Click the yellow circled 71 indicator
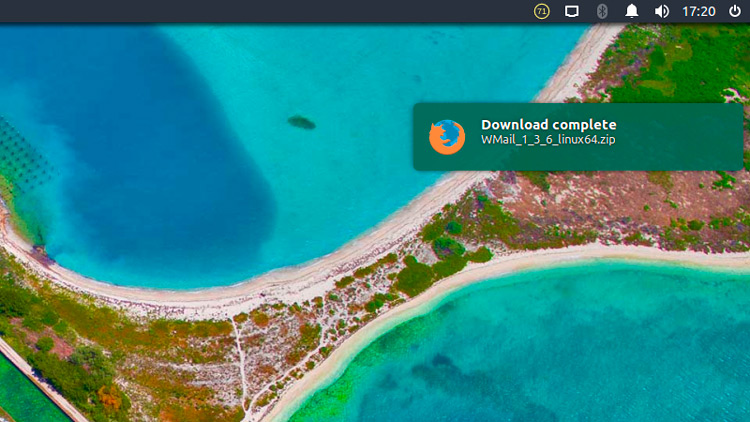Screen dimensions: 750x422 tap(542, 11)
